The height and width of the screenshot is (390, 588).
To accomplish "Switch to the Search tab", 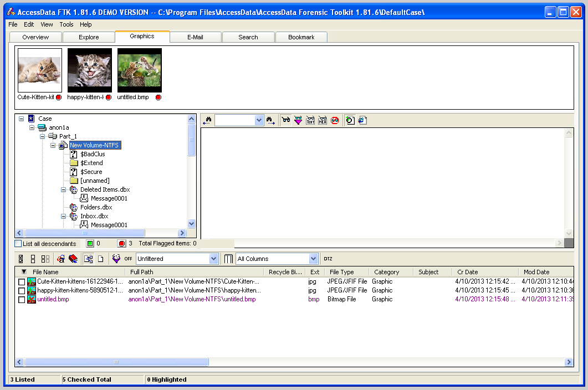I will [248, 37].
